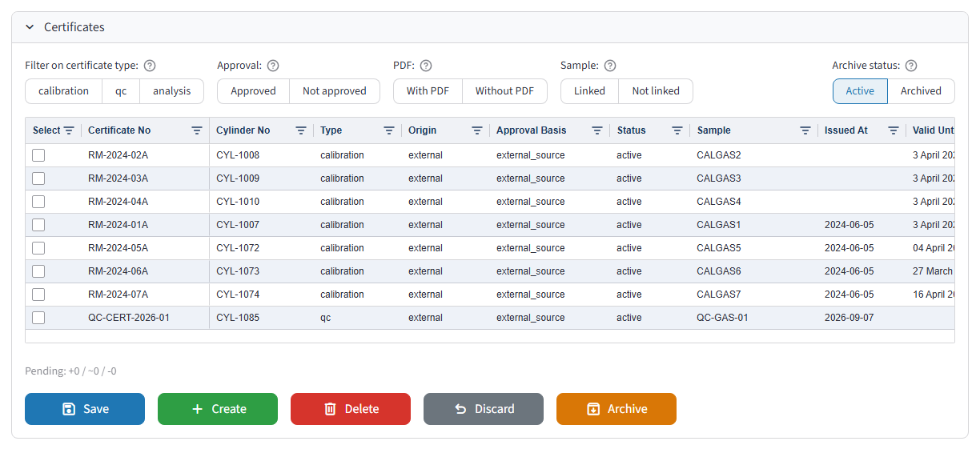Filter by analysis certificate type
Image resolution: width=980 pixels, height=449 pixels.
click(x=172, y=91)
